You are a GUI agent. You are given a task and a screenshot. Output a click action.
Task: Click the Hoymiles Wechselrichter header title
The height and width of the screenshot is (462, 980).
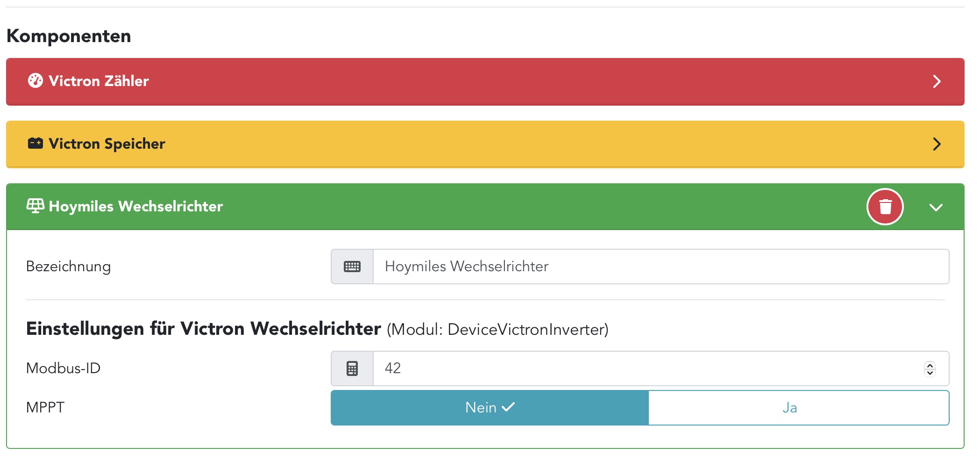click(x=135, y=206)
